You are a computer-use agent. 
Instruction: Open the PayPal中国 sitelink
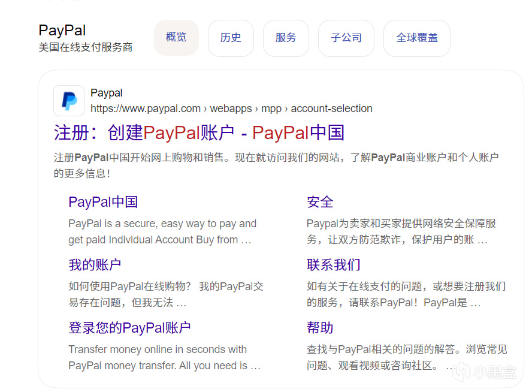103,202
